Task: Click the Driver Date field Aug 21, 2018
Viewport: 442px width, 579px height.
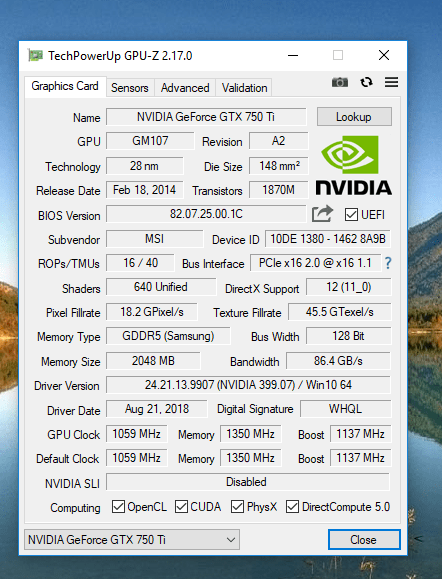Action: pos(157,409)
